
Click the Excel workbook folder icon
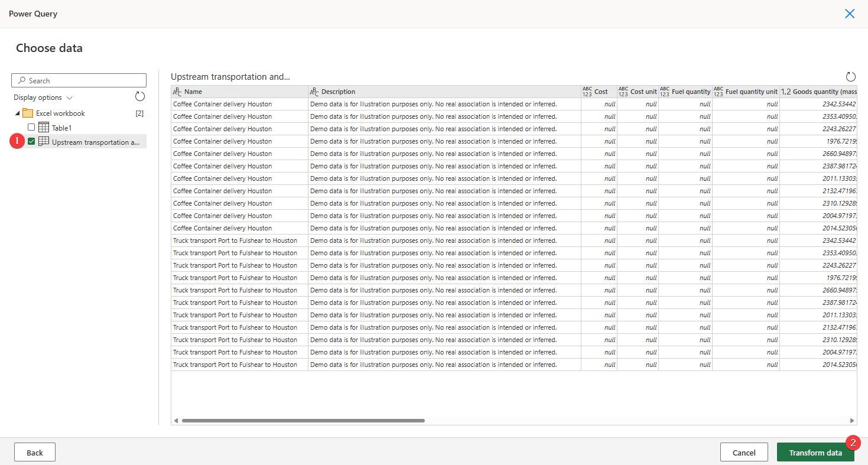click(x=28, y=113)
